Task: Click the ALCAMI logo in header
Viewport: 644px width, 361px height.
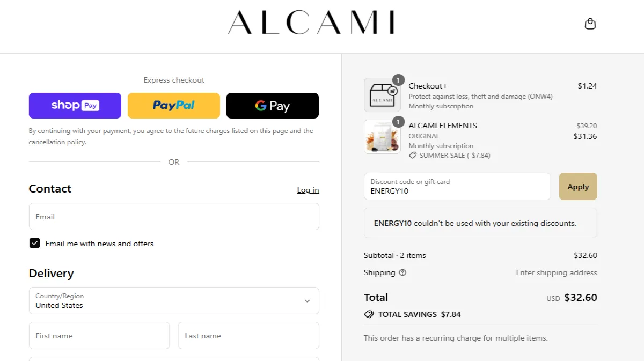Action: 311,23
